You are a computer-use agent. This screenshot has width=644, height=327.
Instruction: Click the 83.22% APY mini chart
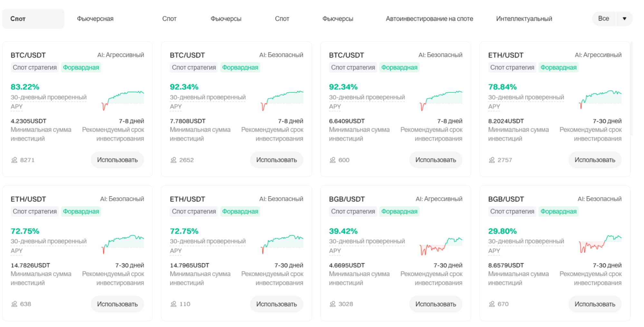coord(123,100)
